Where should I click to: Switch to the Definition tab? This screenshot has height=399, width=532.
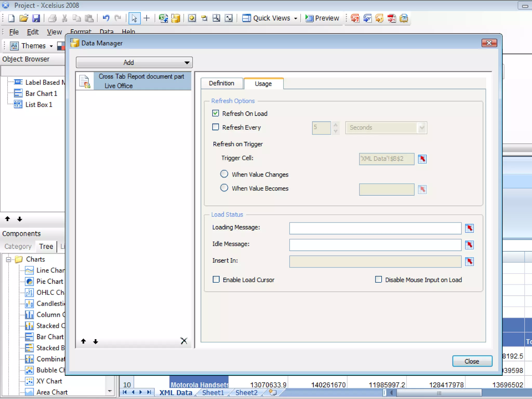[x=222, y=83]
